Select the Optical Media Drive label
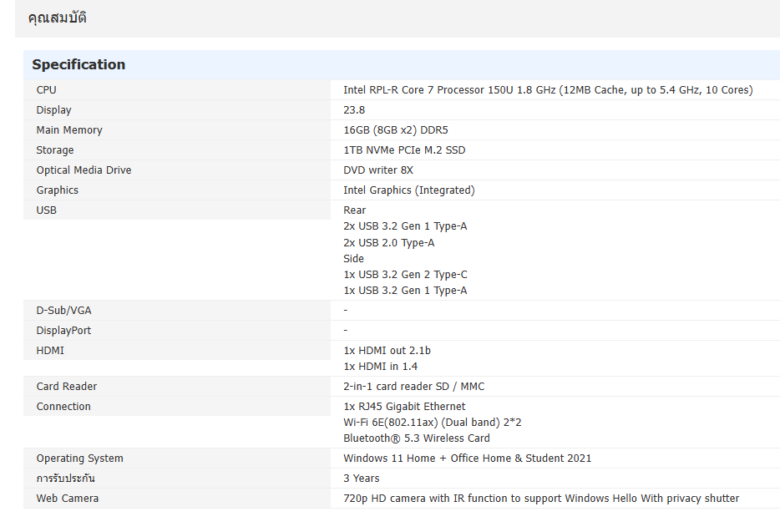The width and height of the screenshot is (780, 532). [84, 170]
